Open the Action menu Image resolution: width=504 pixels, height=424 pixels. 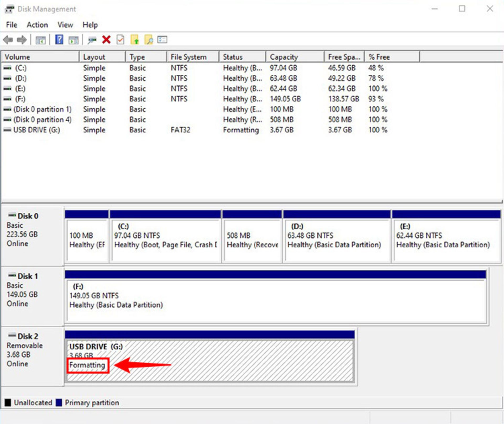pos(37,25)
